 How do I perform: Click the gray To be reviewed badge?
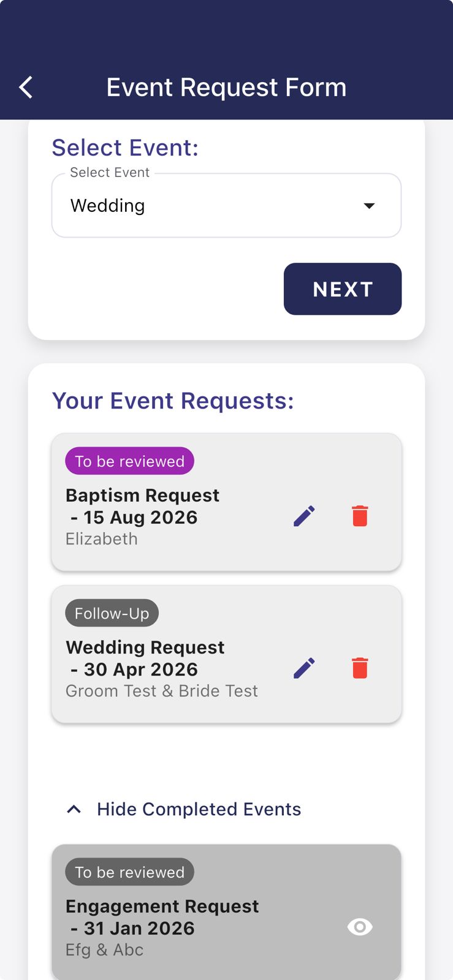pos(129,872)
